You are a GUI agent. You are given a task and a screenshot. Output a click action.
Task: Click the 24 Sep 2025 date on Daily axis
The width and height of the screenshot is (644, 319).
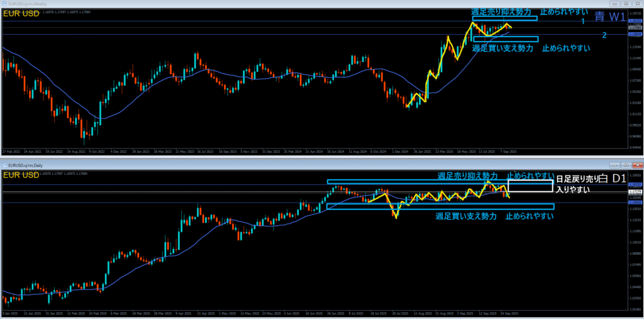(509, 313)
